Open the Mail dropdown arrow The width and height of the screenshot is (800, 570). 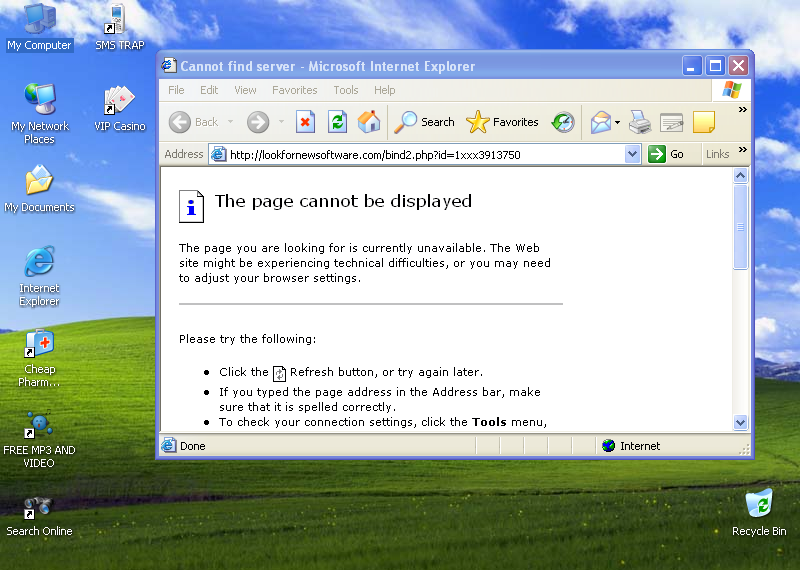617,122
